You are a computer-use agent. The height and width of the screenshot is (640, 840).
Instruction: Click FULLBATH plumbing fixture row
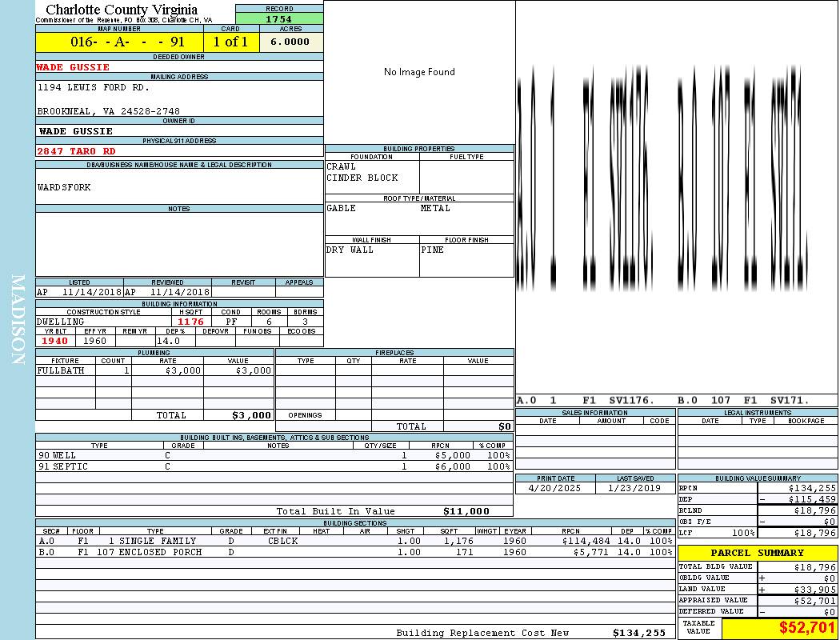155,370
